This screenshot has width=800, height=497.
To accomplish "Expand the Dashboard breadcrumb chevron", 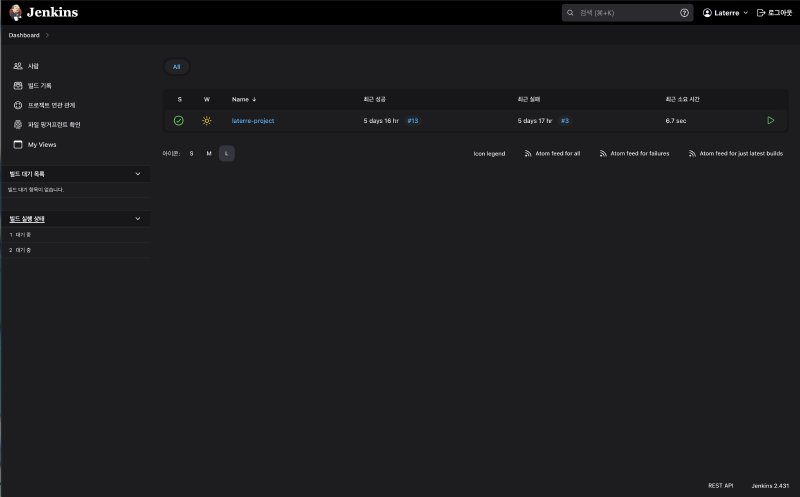I will (x=47, y=35).
